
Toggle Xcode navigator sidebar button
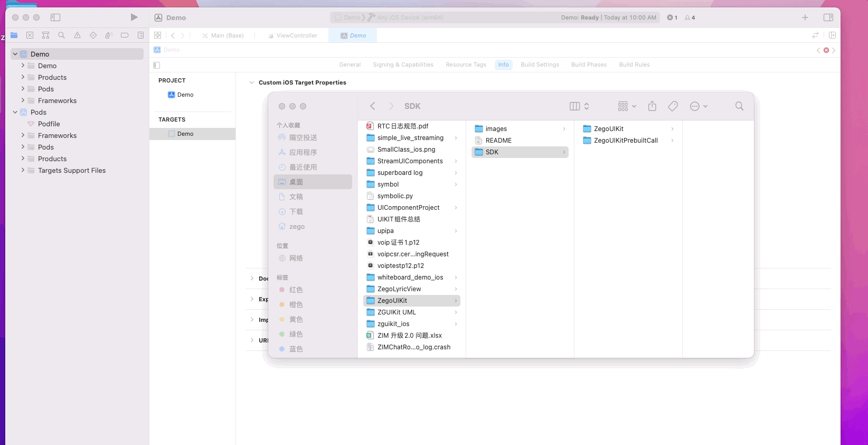click(55, 17)
